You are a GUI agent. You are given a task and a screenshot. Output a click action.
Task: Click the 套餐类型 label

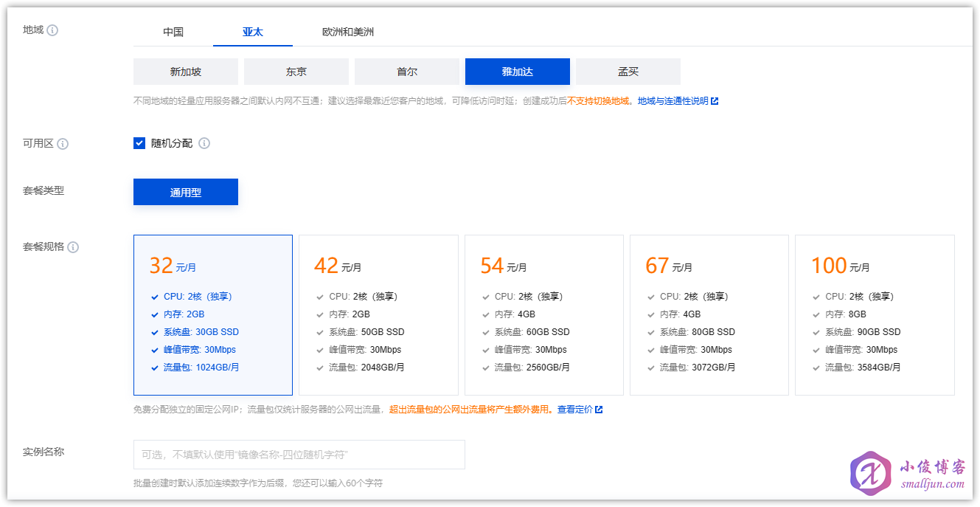pos(44,190)
